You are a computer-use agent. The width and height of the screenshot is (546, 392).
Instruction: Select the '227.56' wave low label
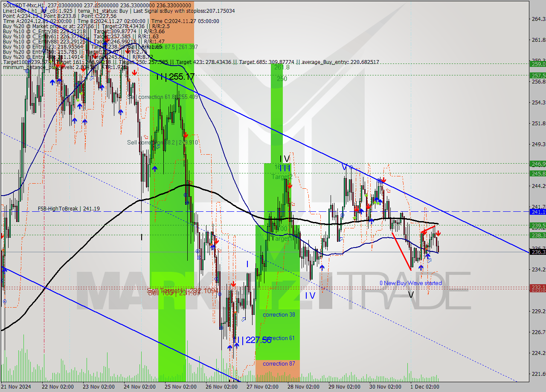coord(258,340)
